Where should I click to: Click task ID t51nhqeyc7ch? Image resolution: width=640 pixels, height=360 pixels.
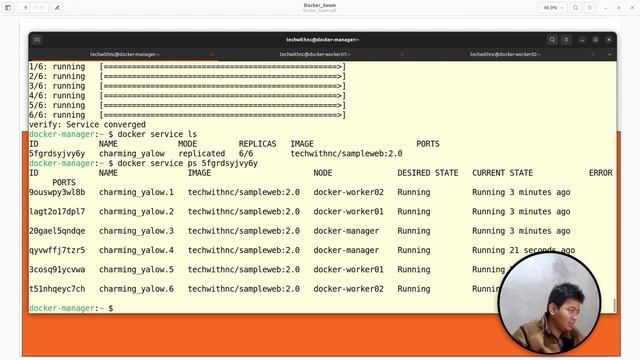tap(57, 289)
